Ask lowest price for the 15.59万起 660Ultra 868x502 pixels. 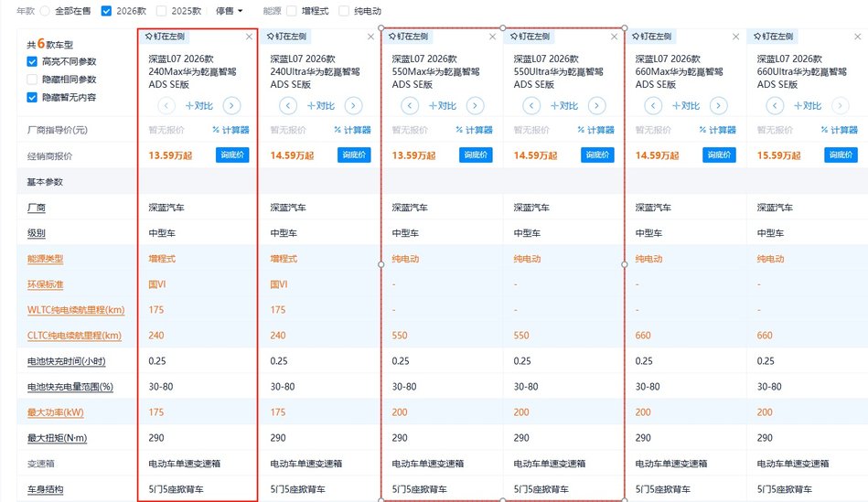pos(841,155)
